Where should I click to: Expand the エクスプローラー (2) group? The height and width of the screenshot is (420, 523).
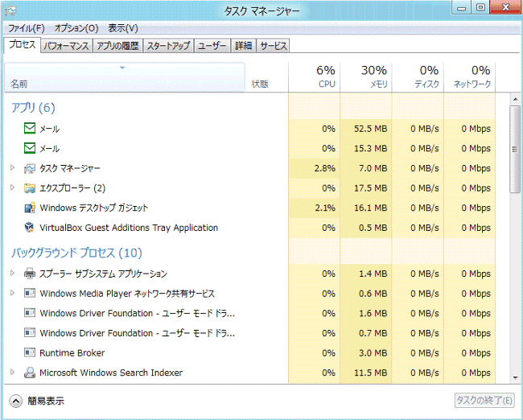click(13, 187)
